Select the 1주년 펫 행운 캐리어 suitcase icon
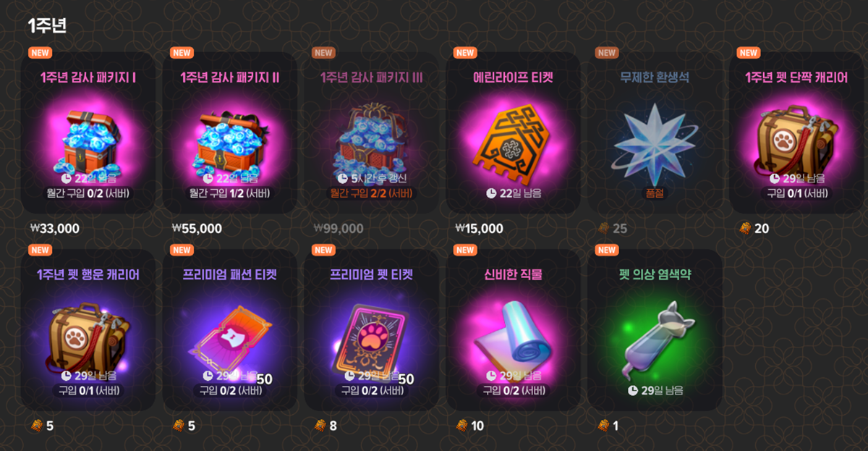Image resolution: width=868 pixels, height=451 pixels. click(x=88, y=335)
